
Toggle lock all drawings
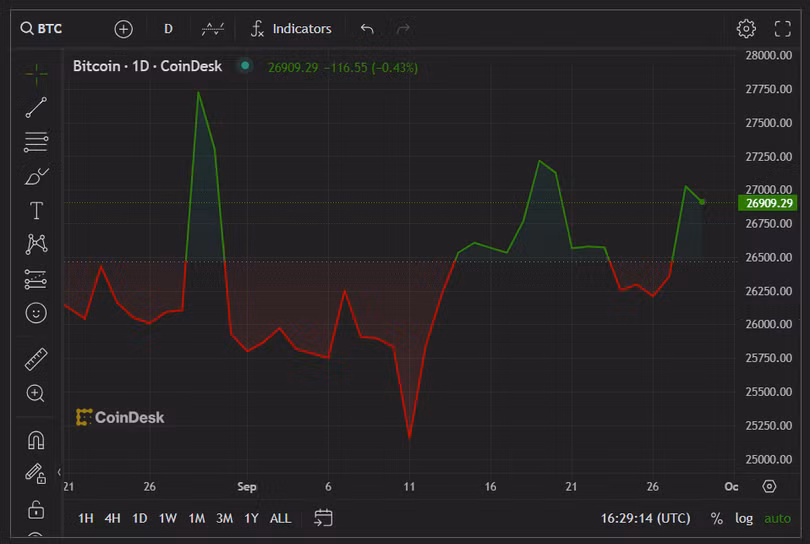pos(36,509)
